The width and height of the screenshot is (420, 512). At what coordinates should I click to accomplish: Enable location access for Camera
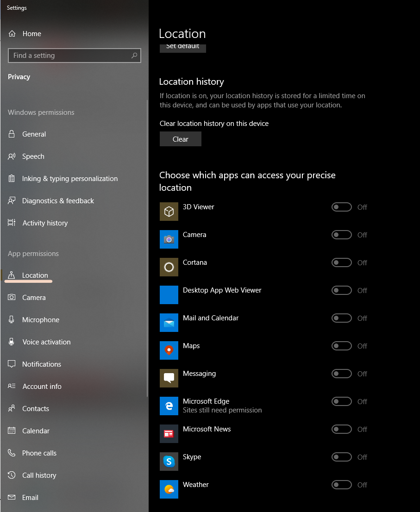coord(342,235)
